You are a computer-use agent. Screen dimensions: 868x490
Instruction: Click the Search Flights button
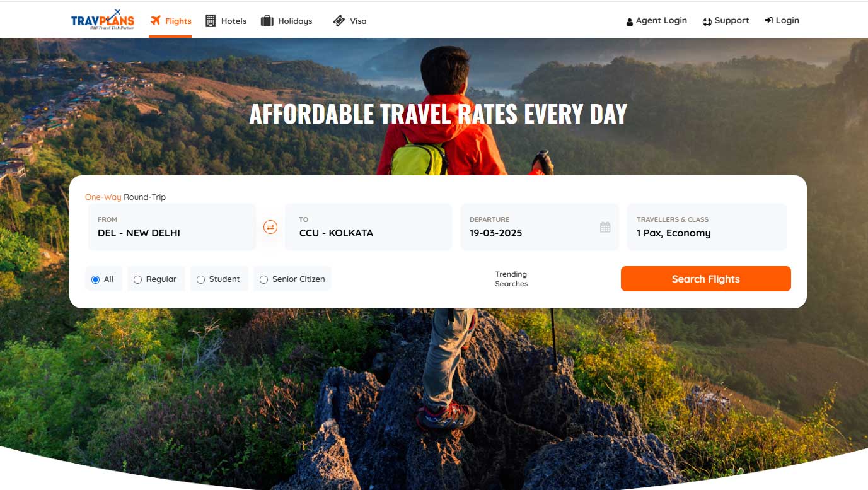pos(706,279)
